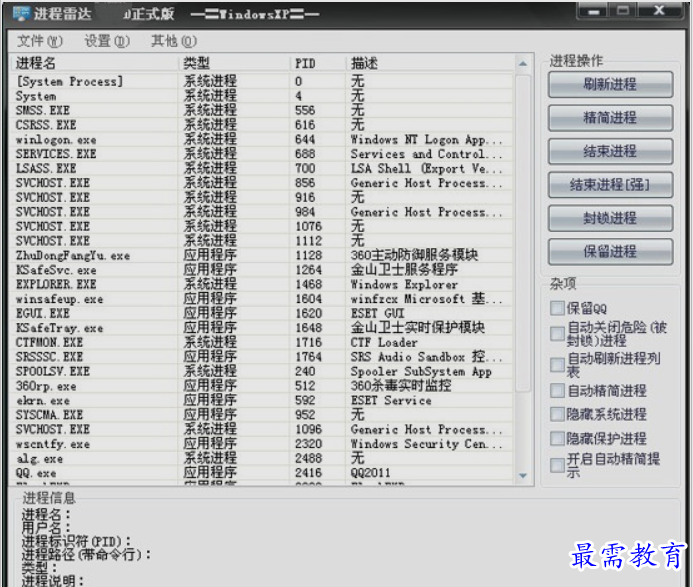Viewport: 693px width, 587px height.
Task: Click the CTF Loader description cell
Action: pyautogui.click(x=384, y=343)
